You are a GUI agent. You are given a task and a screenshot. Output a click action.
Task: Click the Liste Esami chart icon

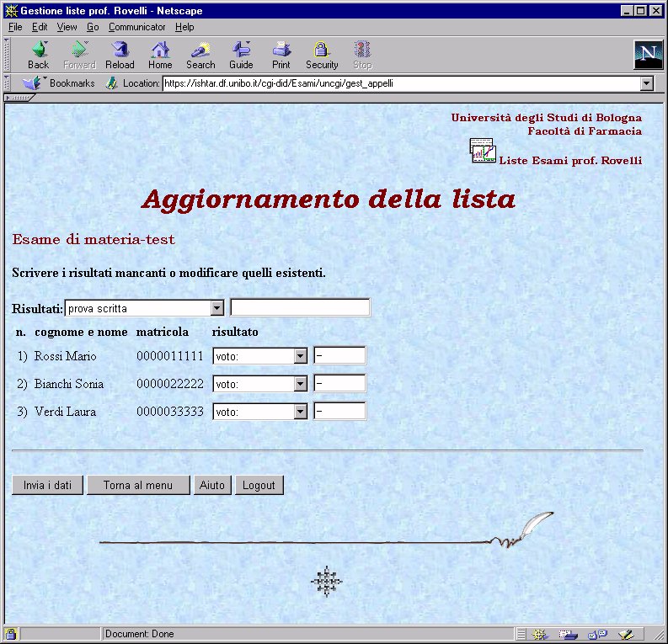[x=483, y=150]
